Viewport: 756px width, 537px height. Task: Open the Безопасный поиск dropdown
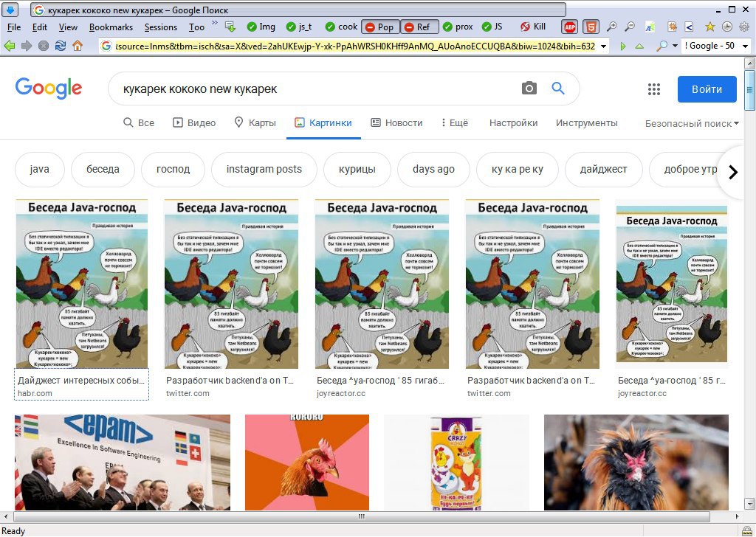click(x=692, y=124)
